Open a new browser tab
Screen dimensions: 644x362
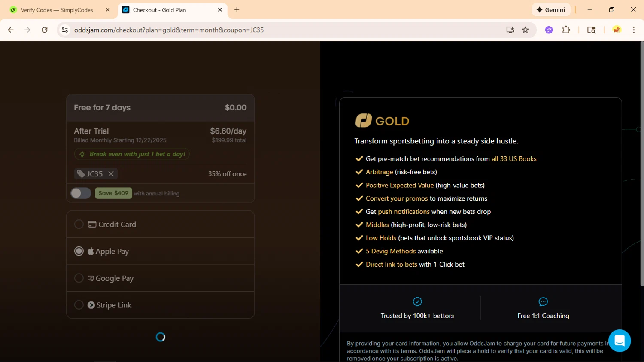237,10
